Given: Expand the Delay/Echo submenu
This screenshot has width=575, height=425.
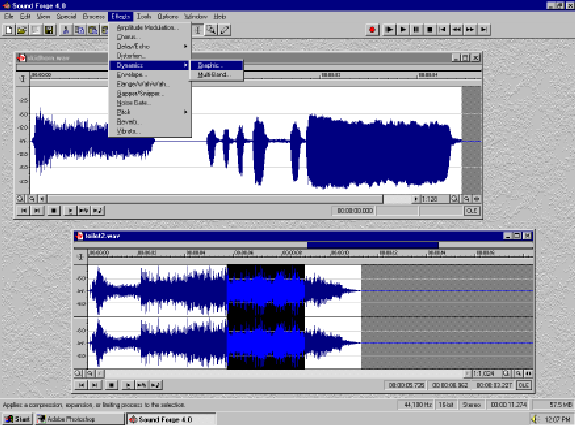Looking at the screenshot, I should click(150, 46).
